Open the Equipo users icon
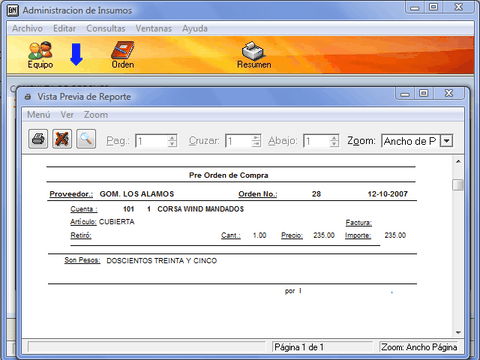480x360 pixels. (40, 50)
